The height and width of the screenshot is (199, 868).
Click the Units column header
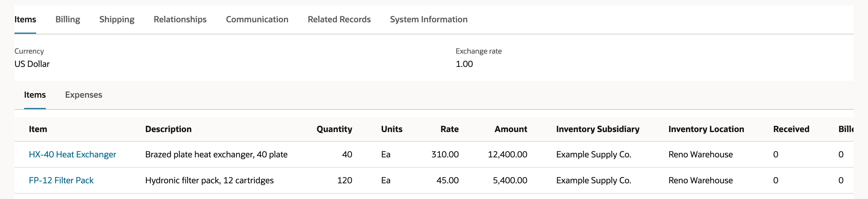[392, 129]
